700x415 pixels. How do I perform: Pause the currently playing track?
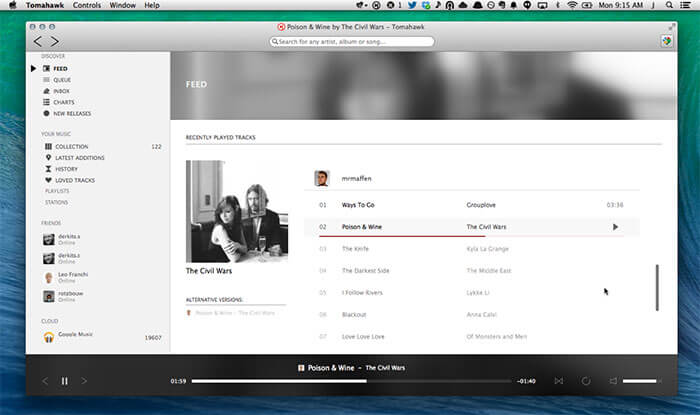65,381
